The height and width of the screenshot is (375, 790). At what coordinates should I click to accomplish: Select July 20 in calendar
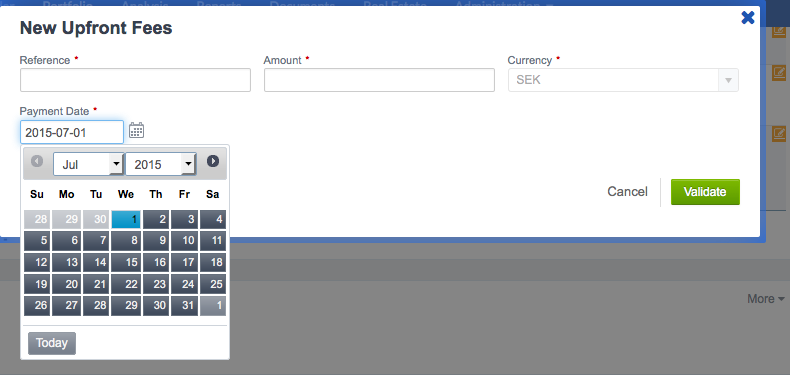pyautogui.click(x=67, y=284)
